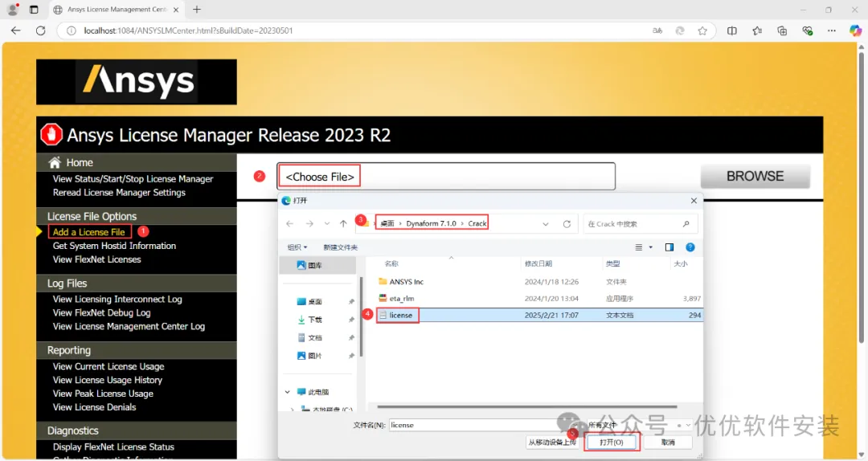This screenshot has width=868, height=461.
Task: Open View License Management Center Log
Action: [x=129, y=327]
